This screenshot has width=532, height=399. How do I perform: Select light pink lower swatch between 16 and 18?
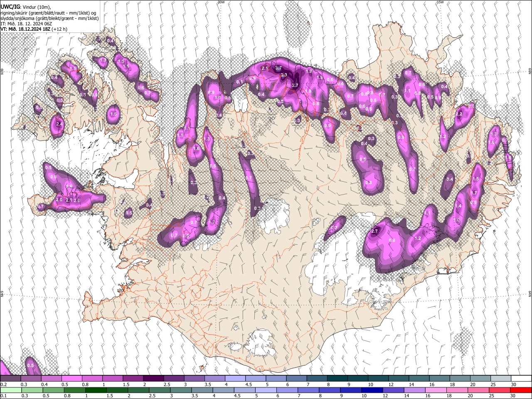[x=436, y=390]
